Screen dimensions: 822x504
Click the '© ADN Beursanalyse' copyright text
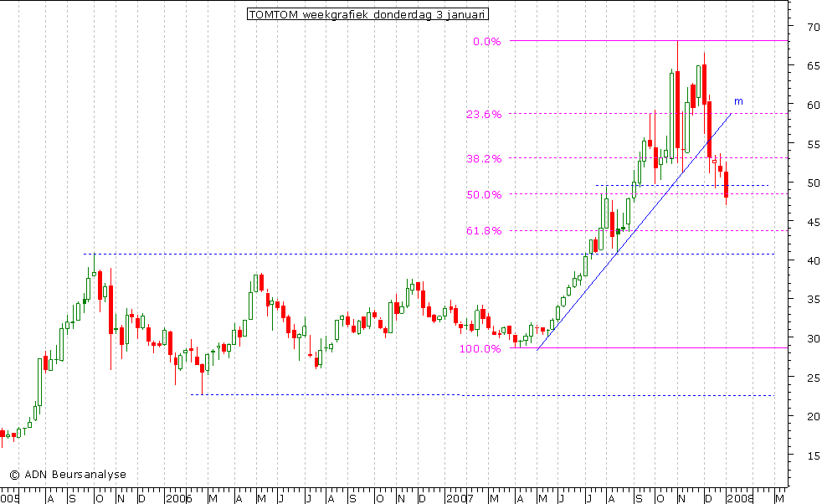[x=68, y=475]
